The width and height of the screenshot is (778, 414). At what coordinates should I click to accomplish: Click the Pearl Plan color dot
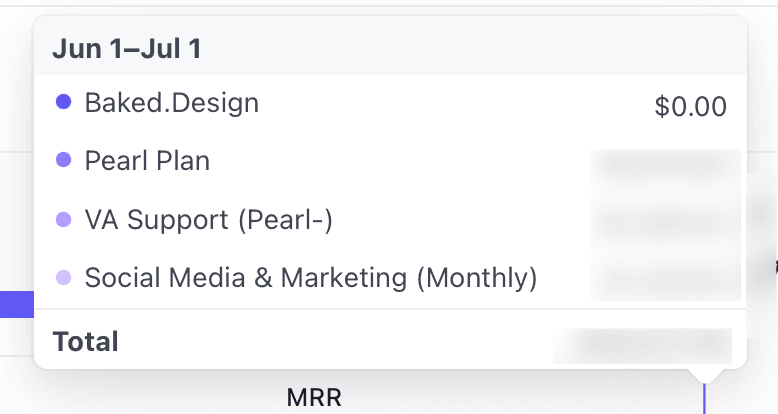click(x=63, y=160)
